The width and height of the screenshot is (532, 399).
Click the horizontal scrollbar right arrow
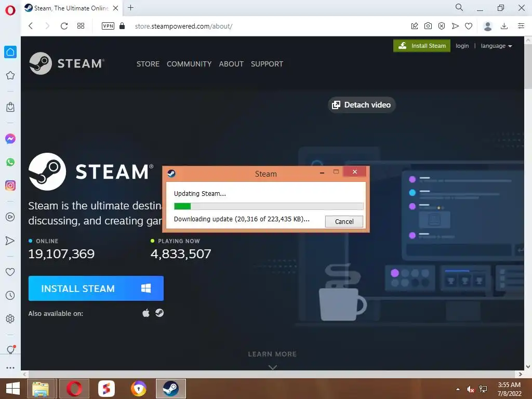tap(521, 374)
